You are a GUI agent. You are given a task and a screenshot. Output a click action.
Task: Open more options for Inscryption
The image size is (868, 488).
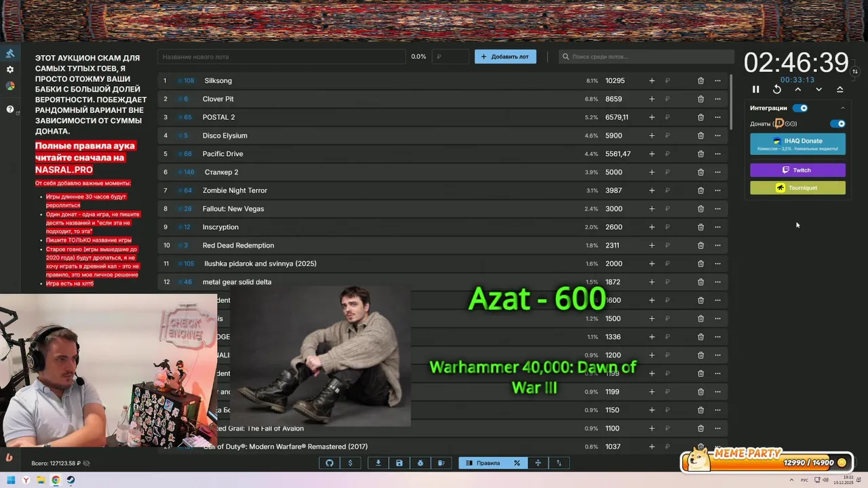[x=717, y=227]
